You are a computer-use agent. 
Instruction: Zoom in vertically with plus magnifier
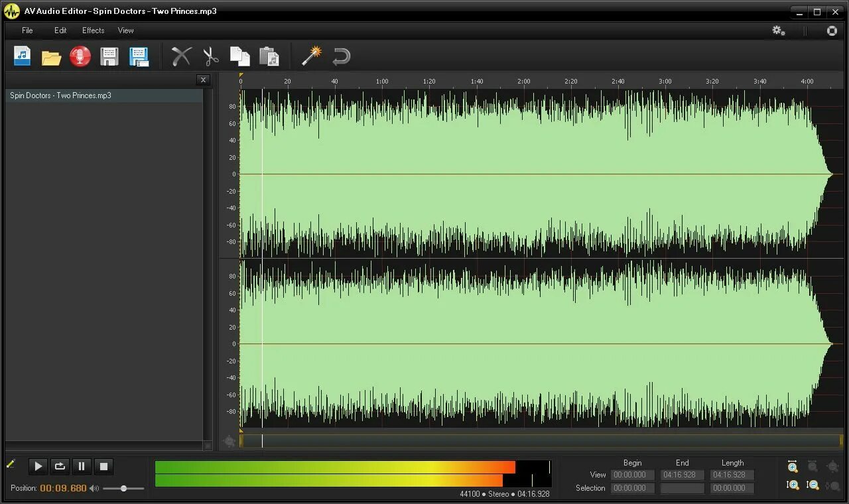[x=793, y=485]
